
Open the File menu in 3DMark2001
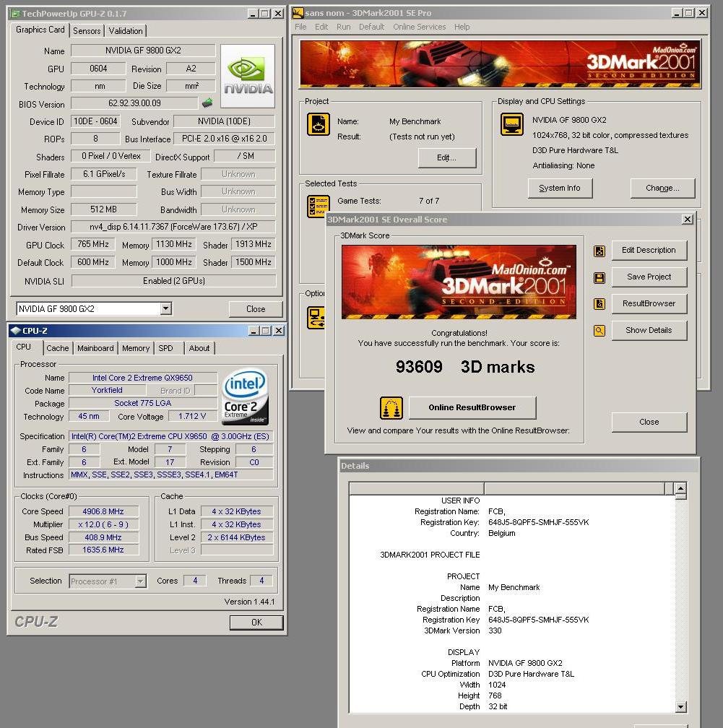(x=300, y=27)
